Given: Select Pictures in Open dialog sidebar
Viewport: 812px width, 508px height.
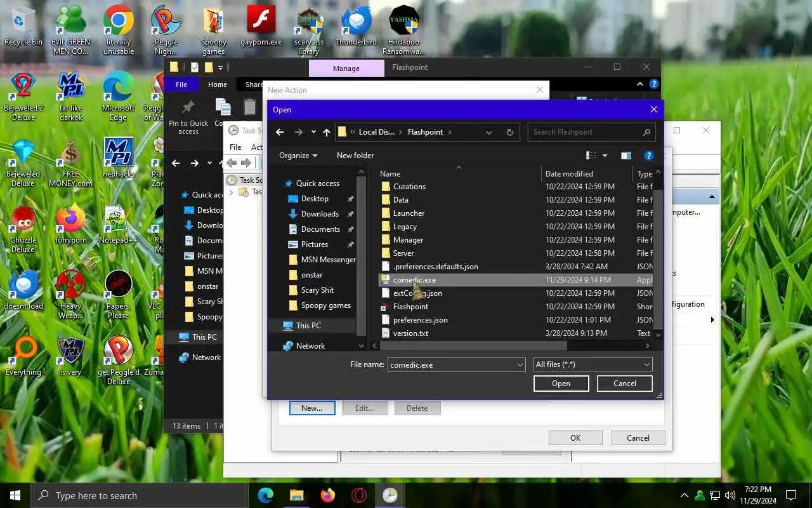Looking at the screenshot, I should 315,244.
